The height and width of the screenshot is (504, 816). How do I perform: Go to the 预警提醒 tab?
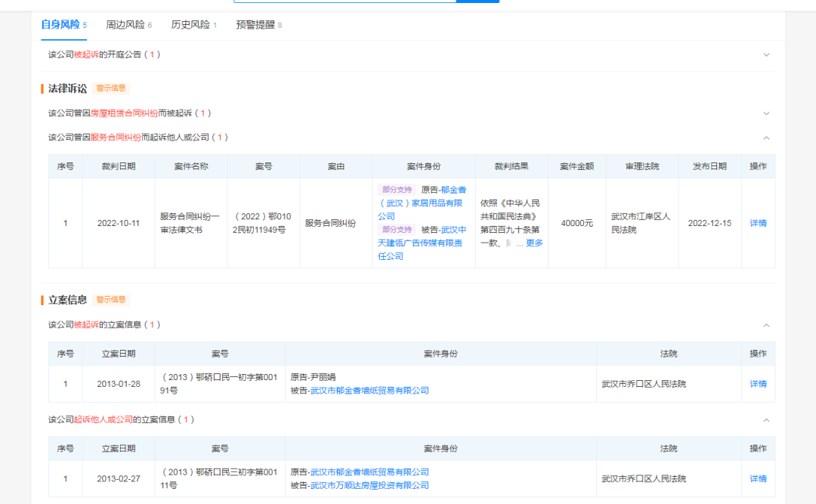[255, 25]
